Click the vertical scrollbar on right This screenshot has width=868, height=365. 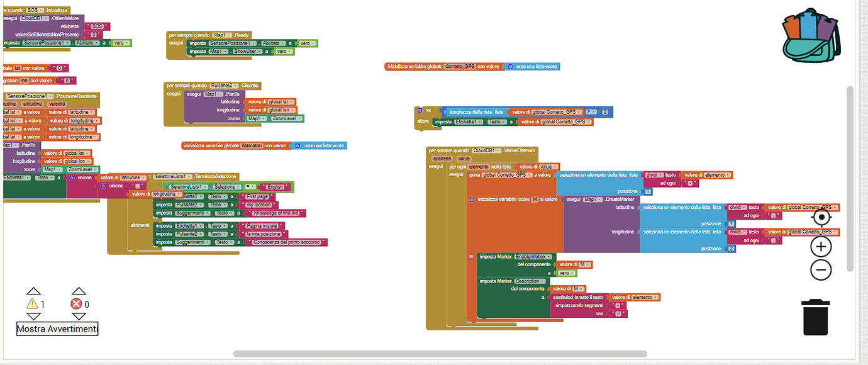[x=850, y=179]
